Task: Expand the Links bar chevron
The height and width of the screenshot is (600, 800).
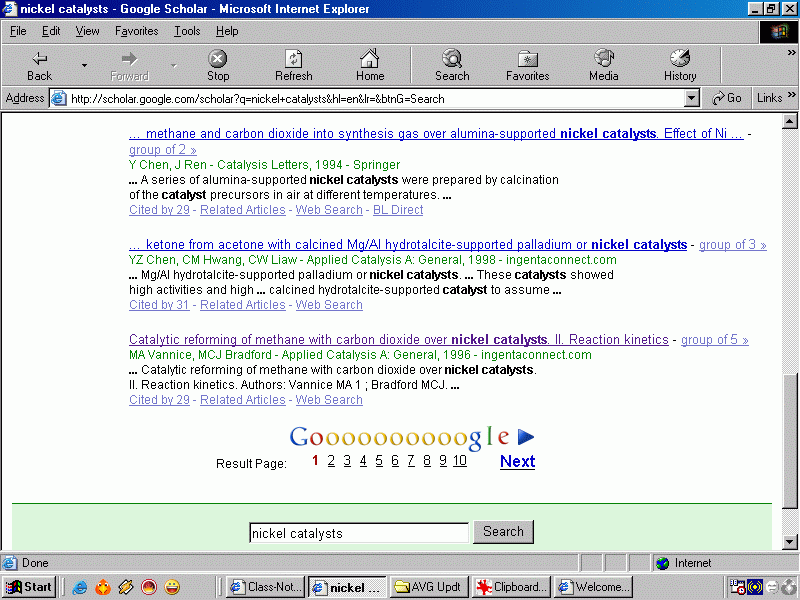Action: click(792, 95)
